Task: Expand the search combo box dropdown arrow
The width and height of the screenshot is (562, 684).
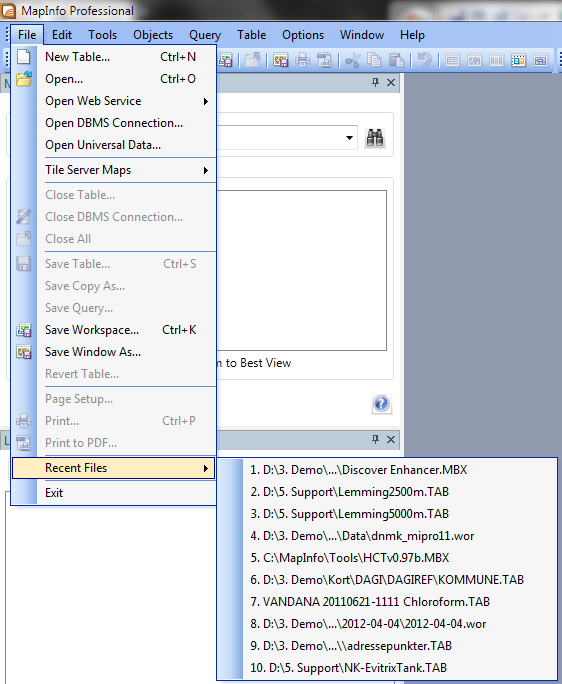Action: click(349, 138)
